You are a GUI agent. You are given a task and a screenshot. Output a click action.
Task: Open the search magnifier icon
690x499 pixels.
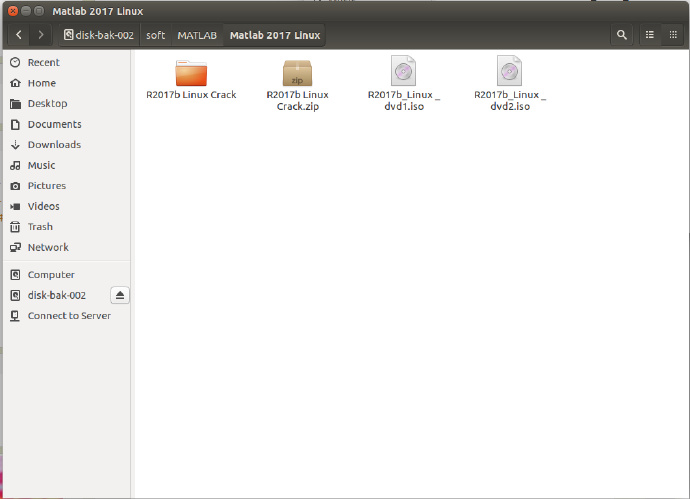click(621, 35)
